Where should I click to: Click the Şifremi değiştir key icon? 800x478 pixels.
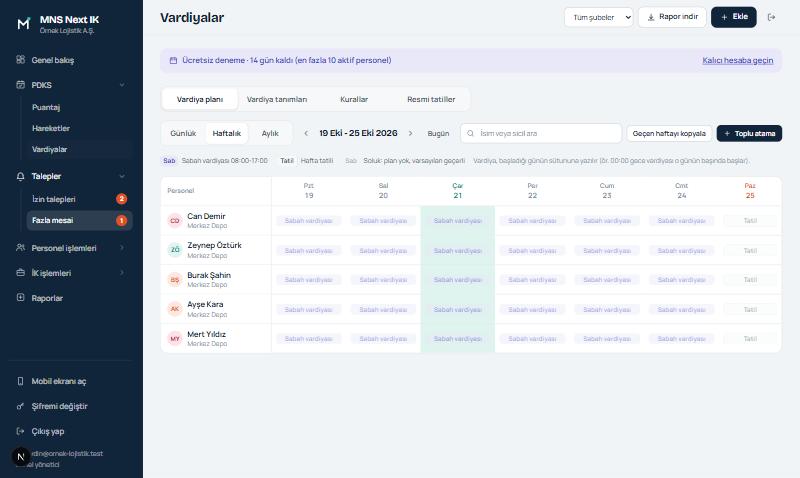click(20, 406)
